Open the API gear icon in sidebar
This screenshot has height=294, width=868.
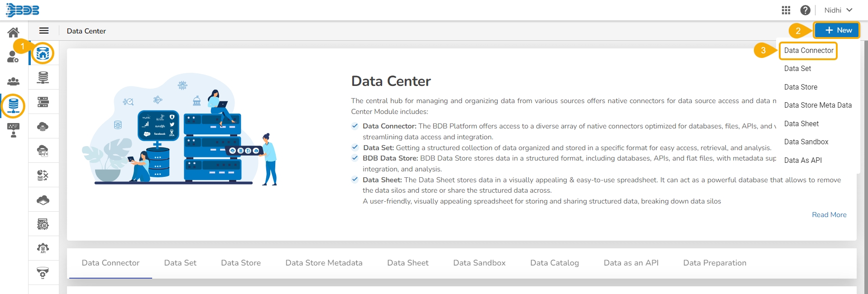pyautogui.click(x=43, y=248)
